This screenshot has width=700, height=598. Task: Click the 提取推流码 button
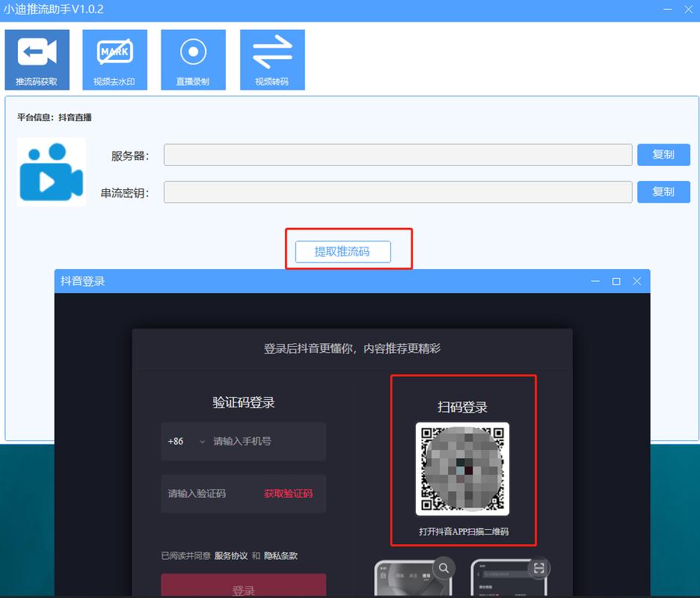(x=343, y=252)
